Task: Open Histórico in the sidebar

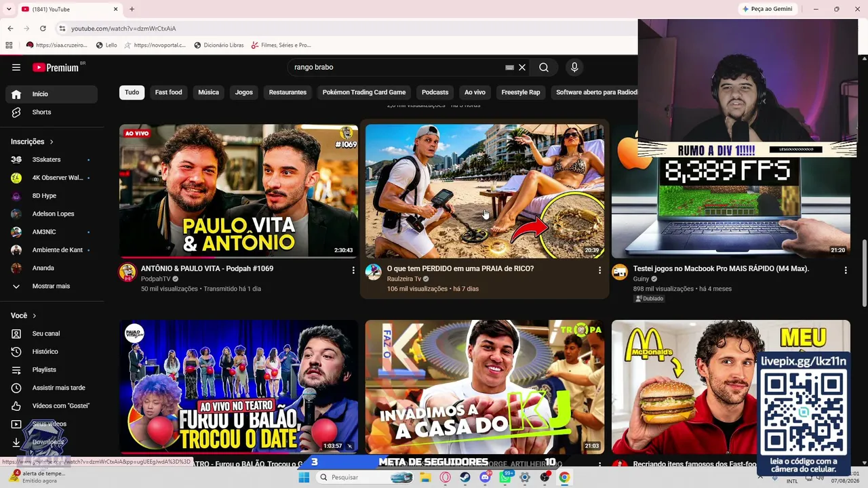Action: [52, 352]
